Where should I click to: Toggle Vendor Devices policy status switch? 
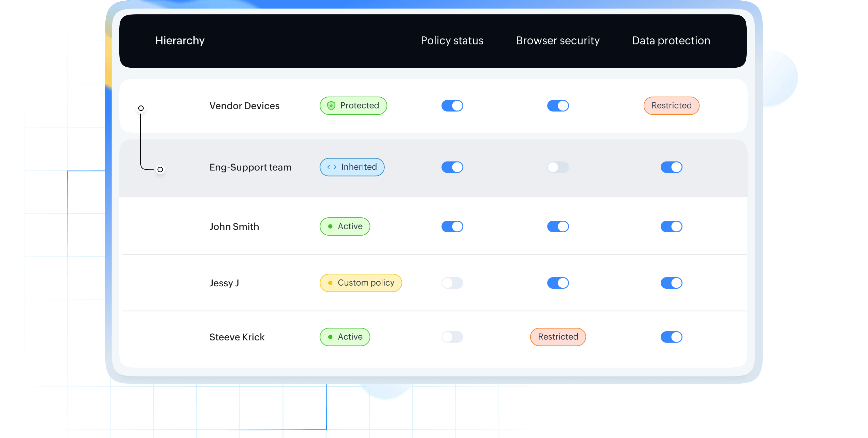coord(452,106)
